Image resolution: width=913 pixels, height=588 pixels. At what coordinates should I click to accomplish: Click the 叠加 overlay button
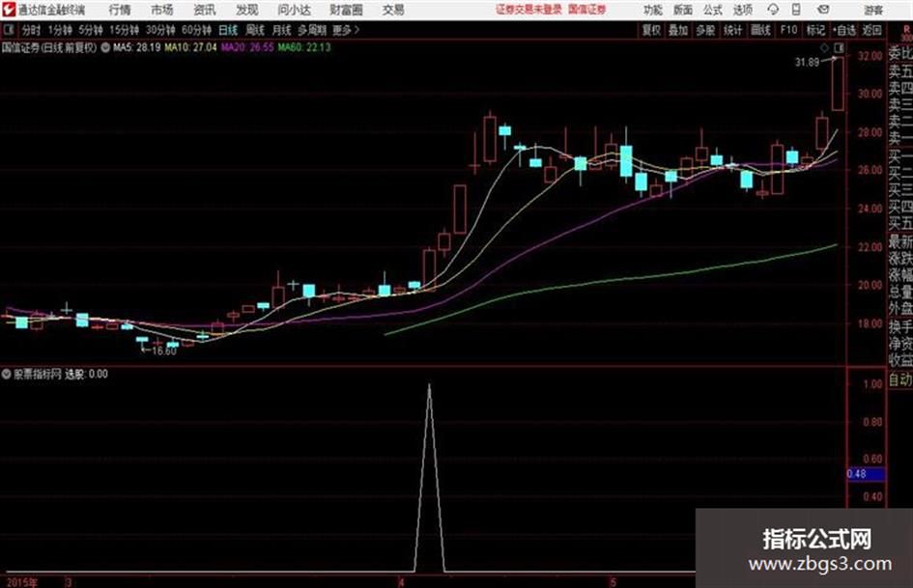[678, 30]
